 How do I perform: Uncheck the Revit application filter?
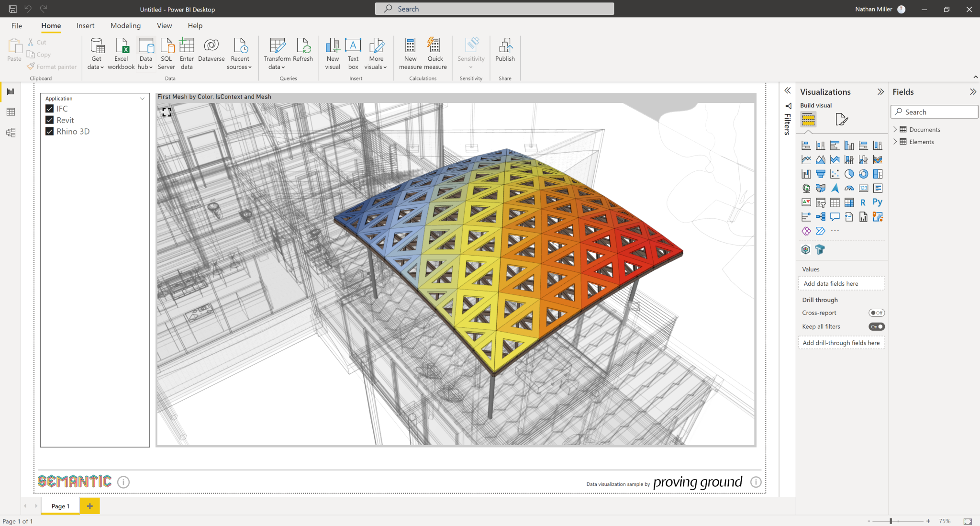[x=50, y=120]
